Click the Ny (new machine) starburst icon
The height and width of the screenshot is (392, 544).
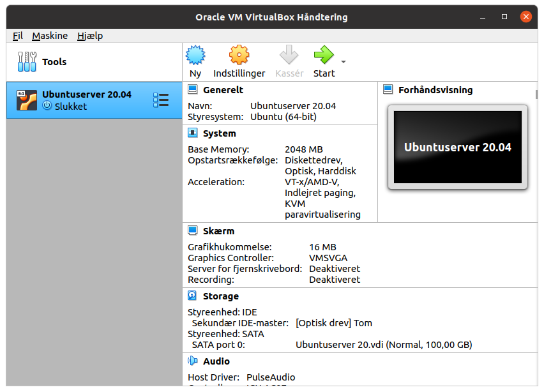(x=195, y=55)
